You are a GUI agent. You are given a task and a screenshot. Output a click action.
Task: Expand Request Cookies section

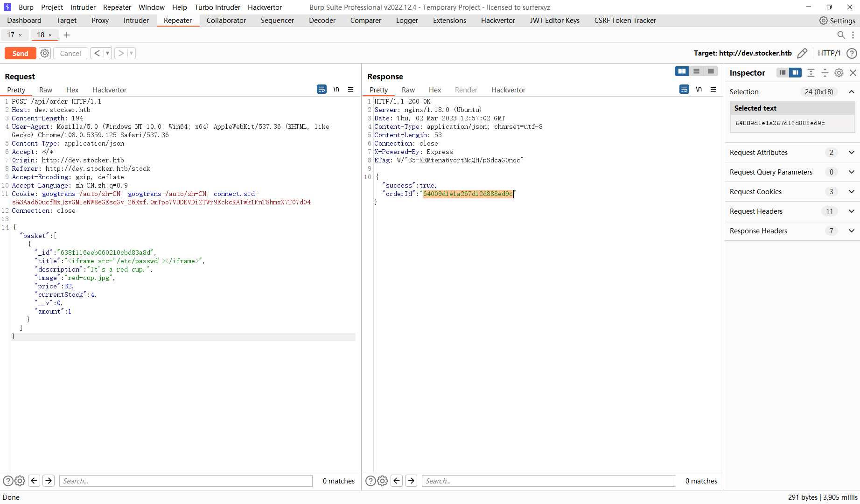pos(852,192)
